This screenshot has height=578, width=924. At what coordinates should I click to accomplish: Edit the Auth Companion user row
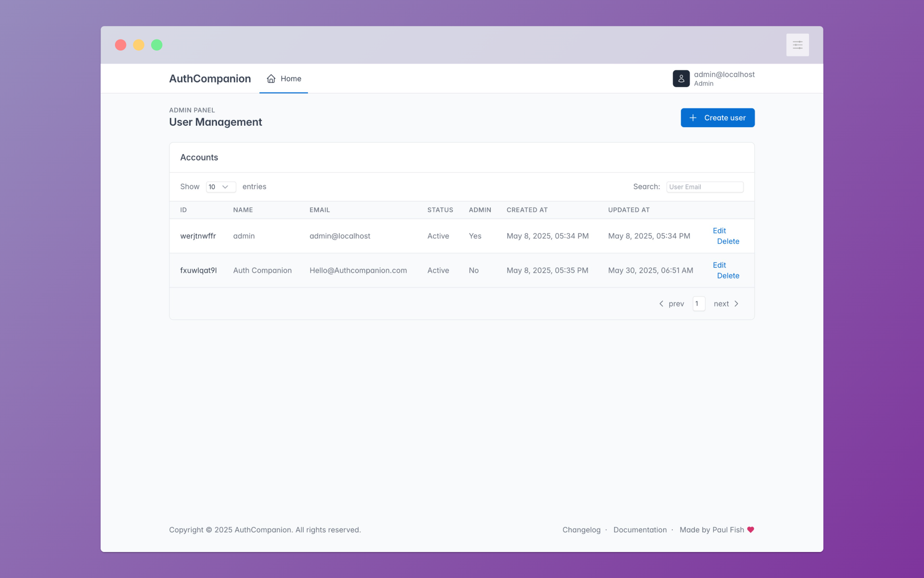pos(719,265)
